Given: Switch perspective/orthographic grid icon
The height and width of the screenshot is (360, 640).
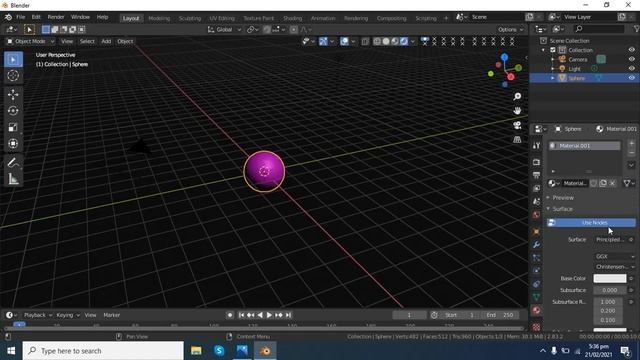Looking at the screenshot, I should point(517,139).
